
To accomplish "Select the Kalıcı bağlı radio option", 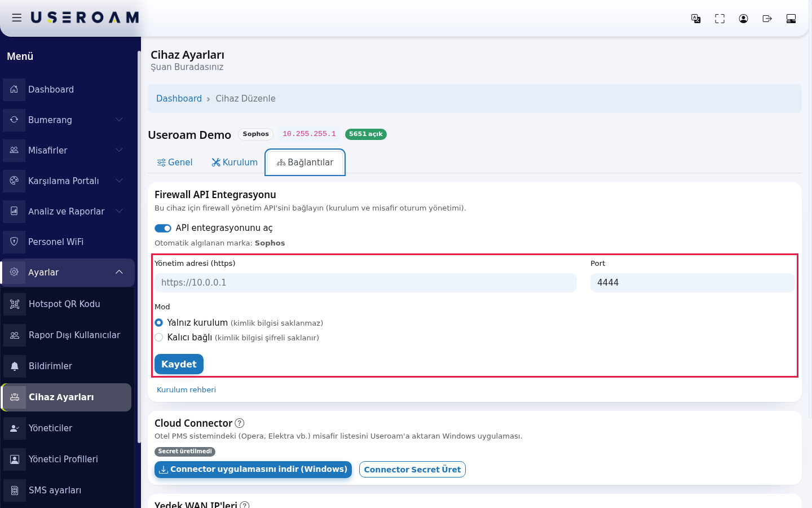I will [159, 338].
